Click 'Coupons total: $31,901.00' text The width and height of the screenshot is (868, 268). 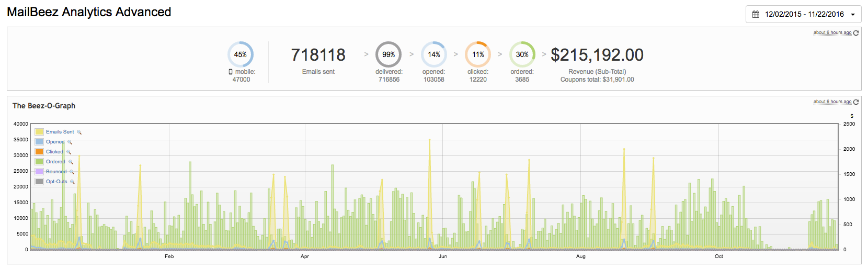tap(597, 80)
